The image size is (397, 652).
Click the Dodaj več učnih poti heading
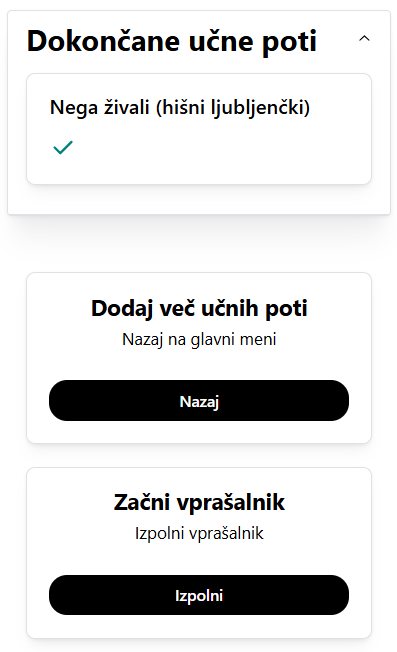point(199,309)
